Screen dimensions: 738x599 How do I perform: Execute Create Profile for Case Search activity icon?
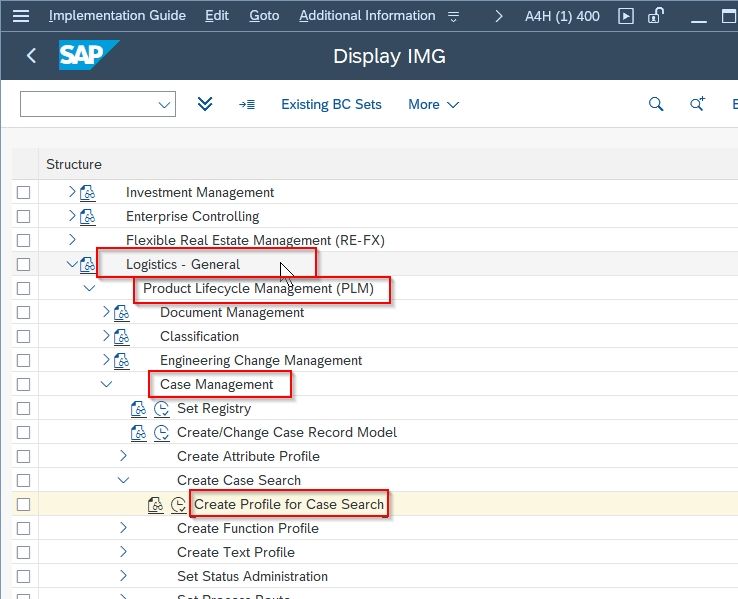pos(178,504)
